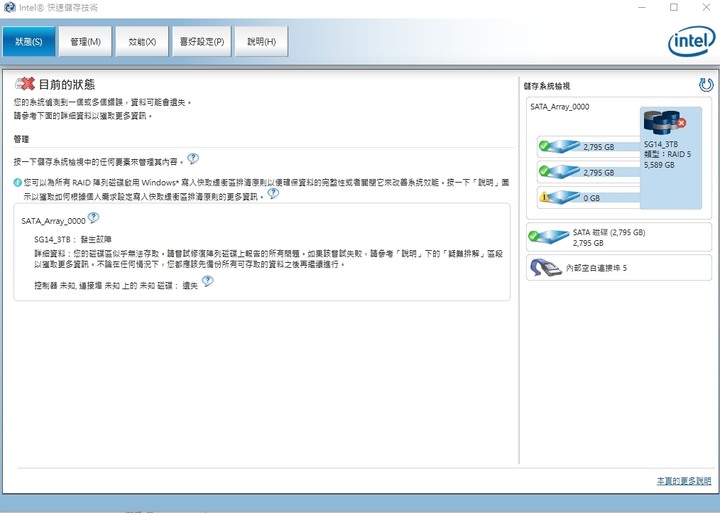Click the blue info icon before RAID notice
This screenshot has width=720, height=513.
click(17, 182)
